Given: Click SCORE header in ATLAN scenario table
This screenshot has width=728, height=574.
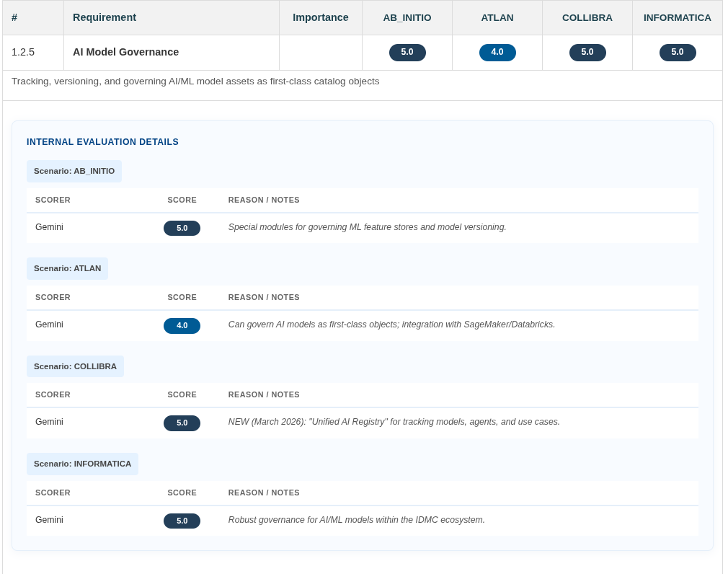Looking at the screenshot, I should click(x=182, y=297).
